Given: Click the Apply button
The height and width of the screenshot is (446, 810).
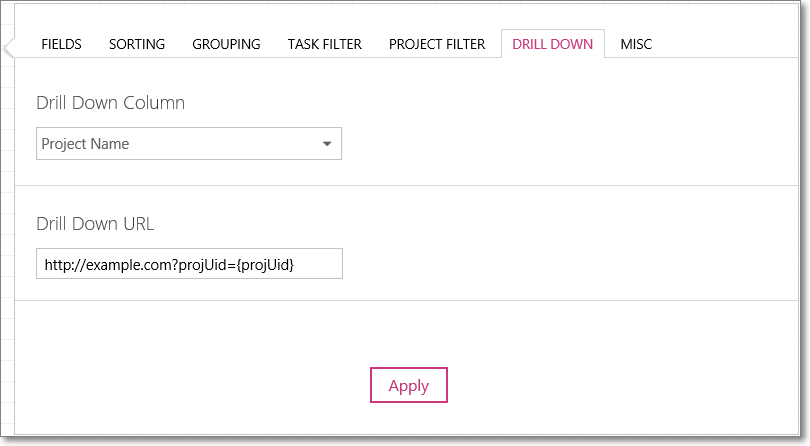Looking at the screenshot, I should [x=409, y=385].
